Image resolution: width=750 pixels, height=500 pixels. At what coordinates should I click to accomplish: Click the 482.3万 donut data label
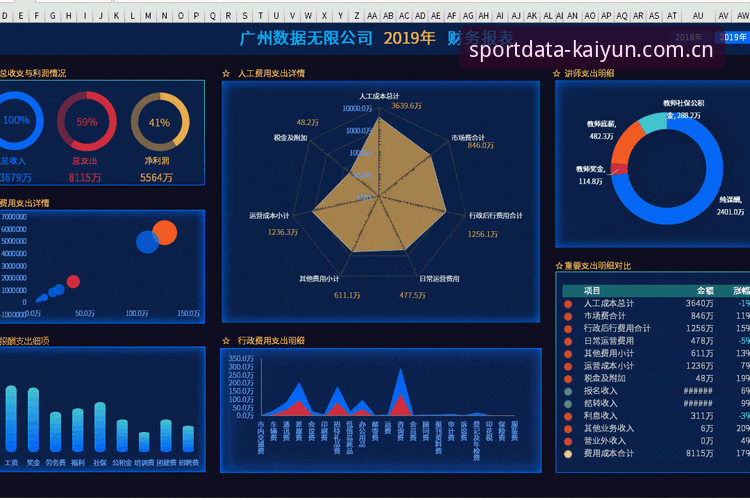click(601, 137)
